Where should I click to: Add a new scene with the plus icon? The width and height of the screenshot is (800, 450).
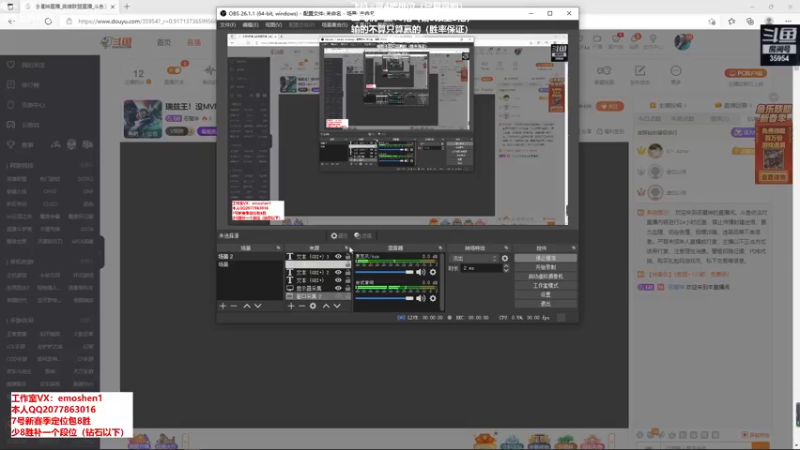pyautogui.click(x=222, y=306)
